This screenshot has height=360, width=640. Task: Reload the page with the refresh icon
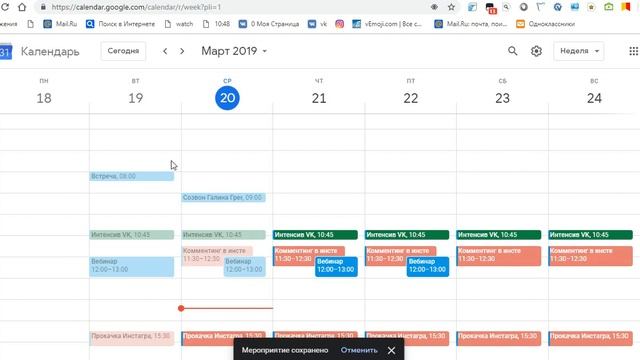(x=4, y=7)
